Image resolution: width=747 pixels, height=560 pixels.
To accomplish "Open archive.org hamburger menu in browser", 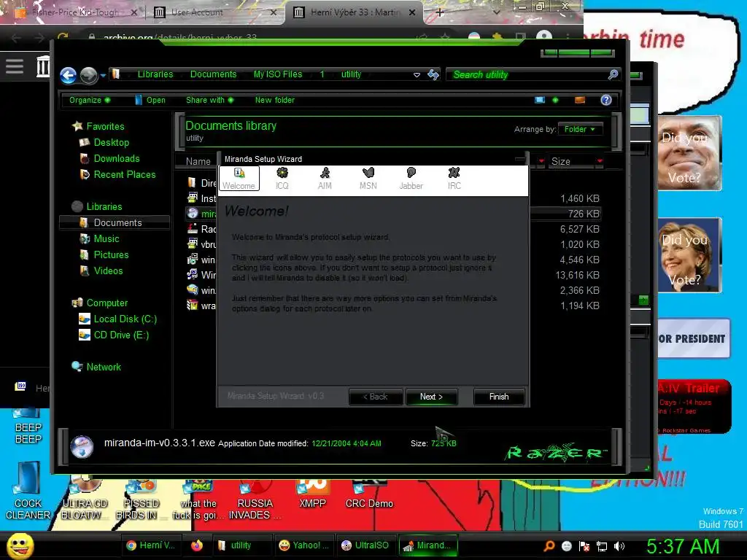I will [x=15, y=66].
